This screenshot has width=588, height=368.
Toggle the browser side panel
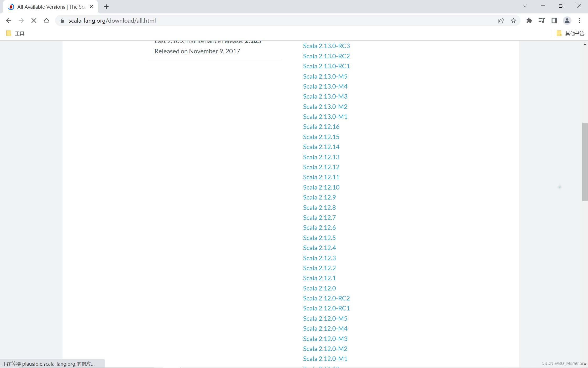coord(554,21)
